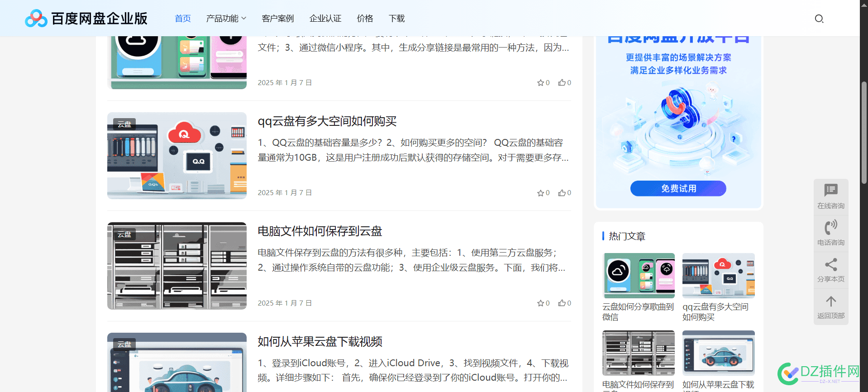Screen dimensions: 868x392
Task: Open the car illustration thumbnail for 苹果云盘 article
Action: coord(177,362)
